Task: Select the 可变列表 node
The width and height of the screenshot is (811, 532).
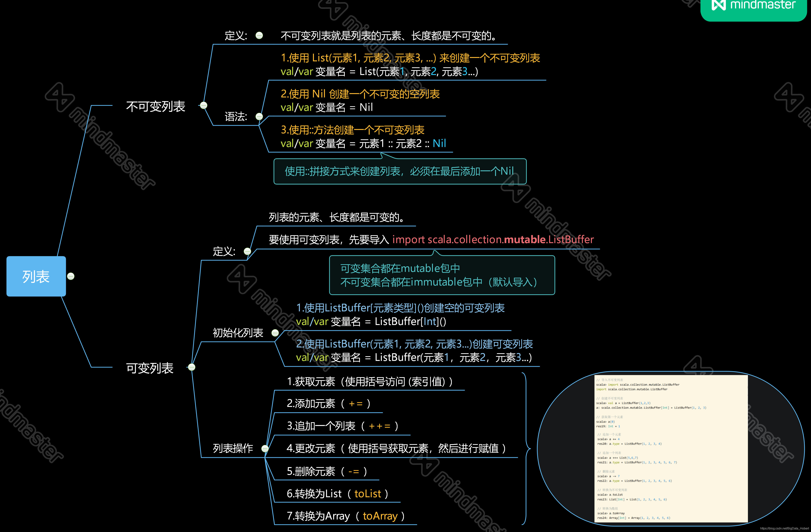Action: [x=150, y=368]
